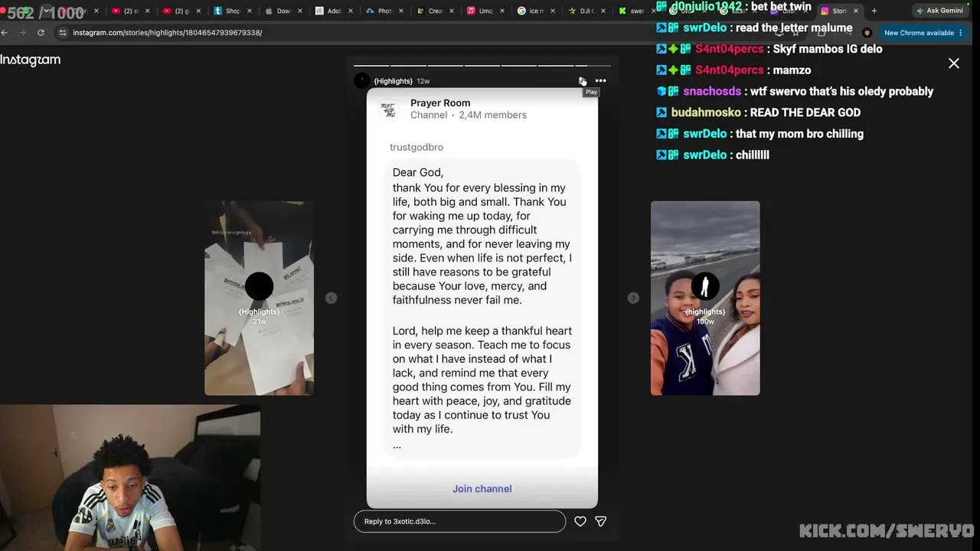Open the Prayer Room channel name

pos(440,103)
